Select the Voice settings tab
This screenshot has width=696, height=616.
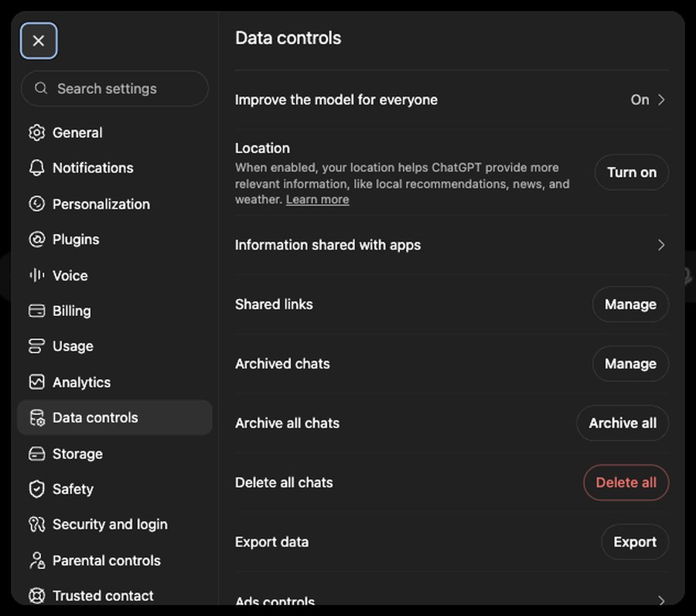pos(114,275)
